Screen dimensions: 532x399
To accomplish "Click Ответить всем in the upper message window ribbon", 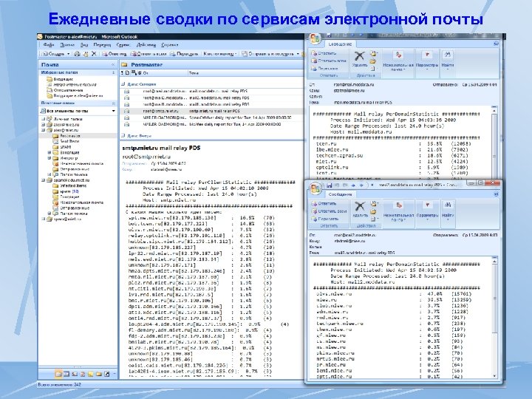I will click(x=329, y=61).
